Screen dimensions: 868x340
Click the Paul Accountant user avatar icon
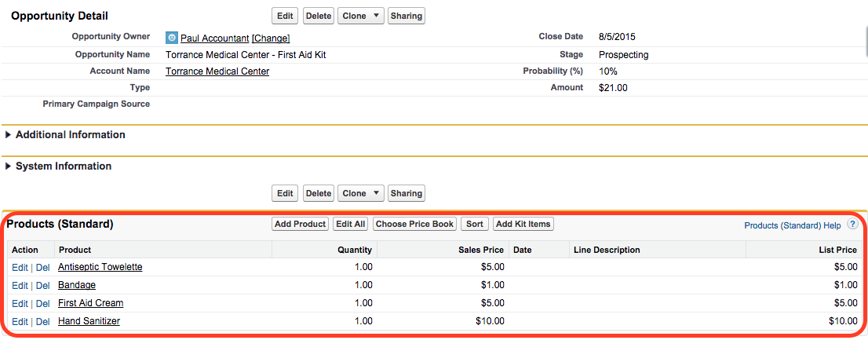pyautogui.click(x=172, y=38)
